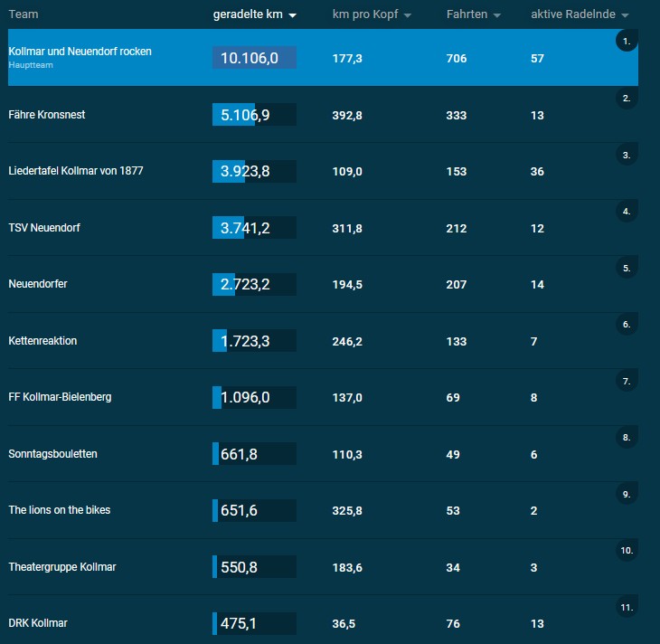Sort by geradelte km column arrow
Image resolution: width=660 pixels, height=644 pixels.
click(x=292, y=15)
